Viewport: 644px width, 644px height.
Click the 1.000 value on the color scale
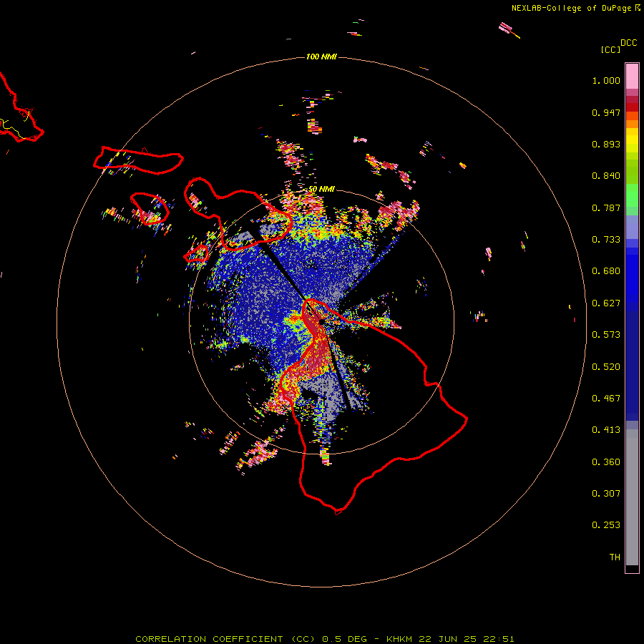606,80
